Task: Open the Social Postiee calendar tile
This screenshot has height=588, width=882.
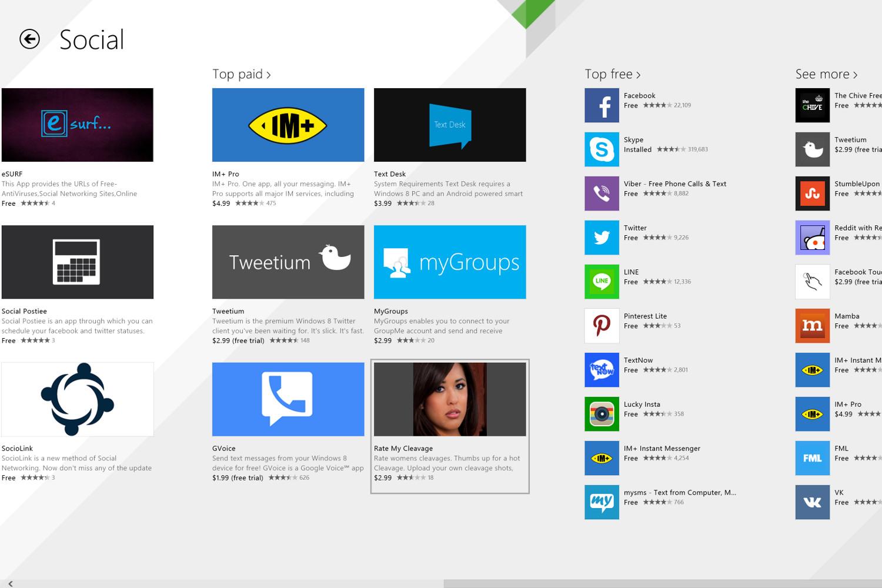Action: 78,262
